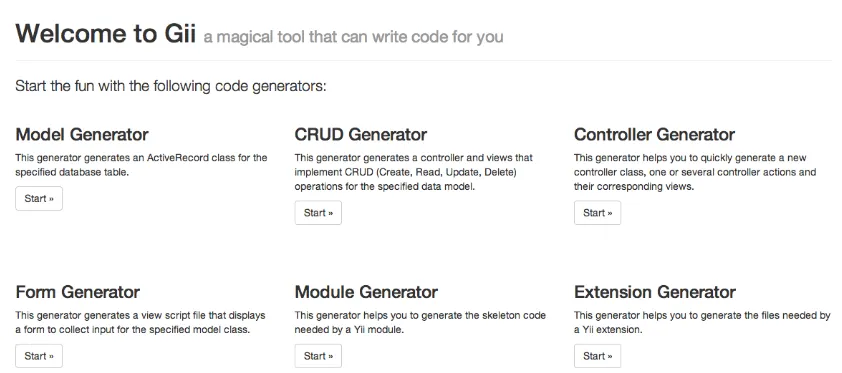Image resolution: width=842 pixels, height=373 pixels.
Task: Click the Form Generator heading
Action: coord(78,292)
